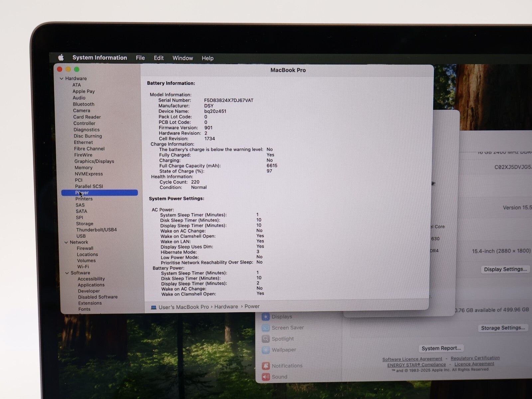Click Hardware in the path bar

(x=226, y=307)
